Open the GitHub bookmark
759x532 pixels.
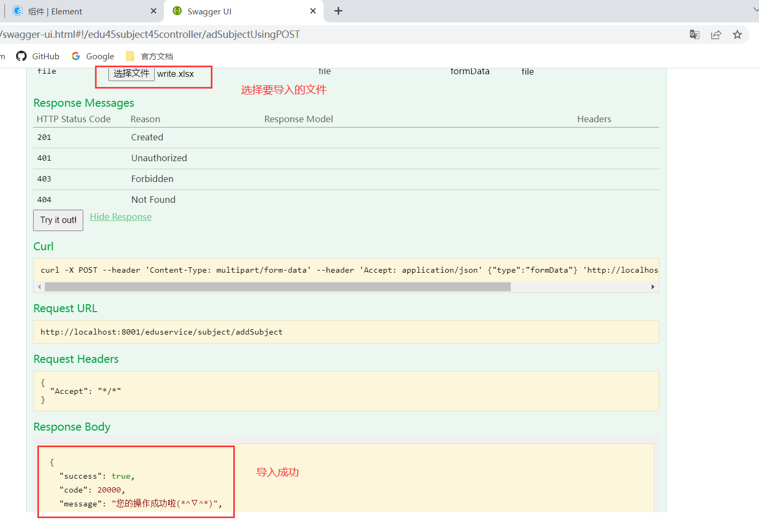[x=38, y=56]
